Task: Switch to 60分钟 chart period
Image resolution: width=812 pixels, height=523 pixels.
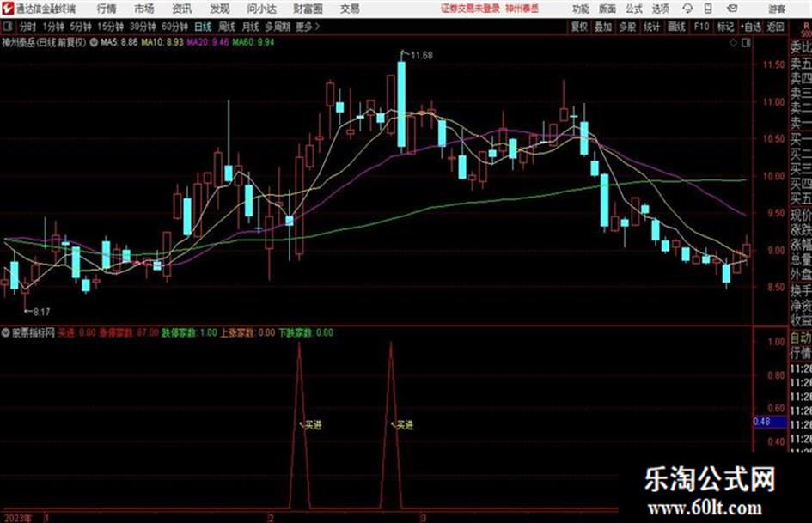Action: coord(174,27)
